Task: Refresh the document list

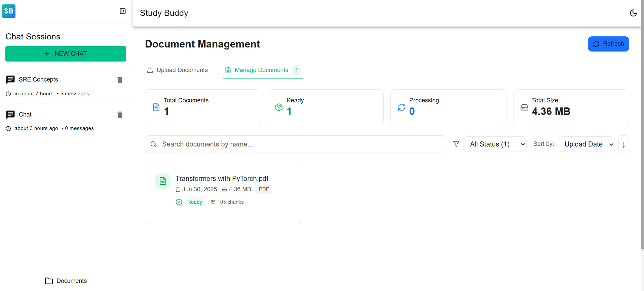Action: point(608,44)
